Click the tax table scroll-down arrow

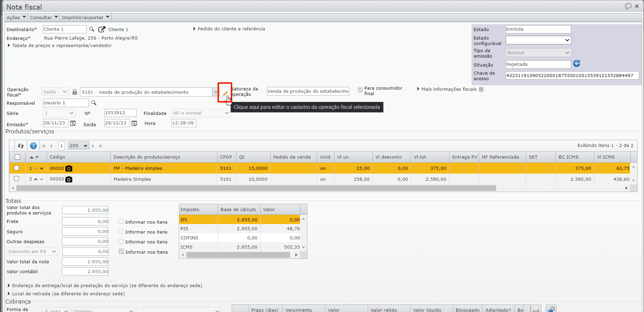(303, 247)
